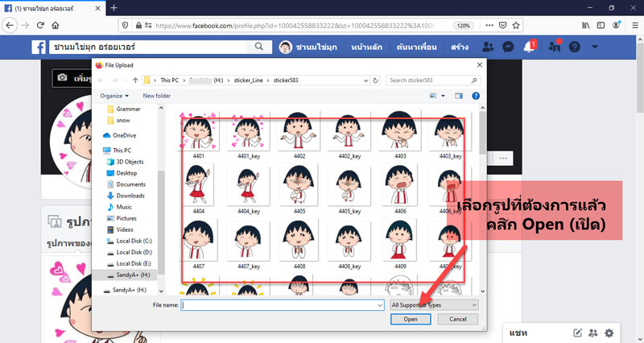Change view layout icon in File Upload
The width and height of the screenshot is (644, 343).
point(433,96)
